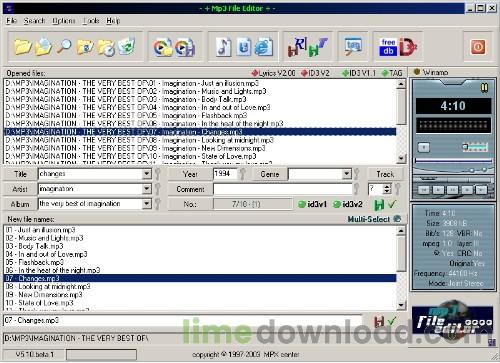The image size is (500, 363).
Task: Toggle the Multi-Select option
Action: [374, 219]
